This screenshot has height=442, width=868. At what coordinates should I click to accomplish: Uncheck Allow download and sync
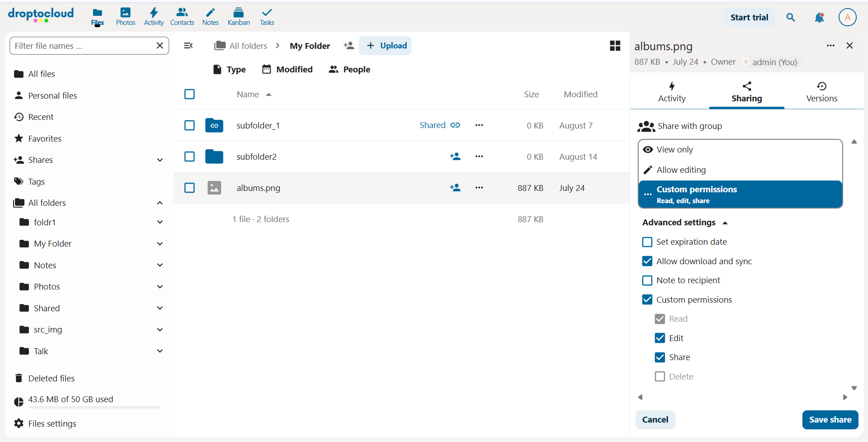click(x=647, y=261)
